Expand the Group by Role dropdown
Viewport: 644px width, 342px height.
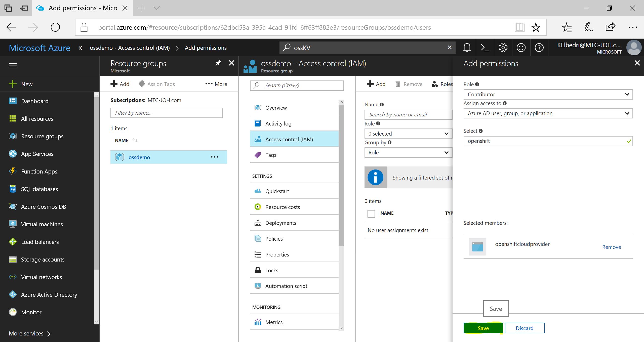coord(408,153)
